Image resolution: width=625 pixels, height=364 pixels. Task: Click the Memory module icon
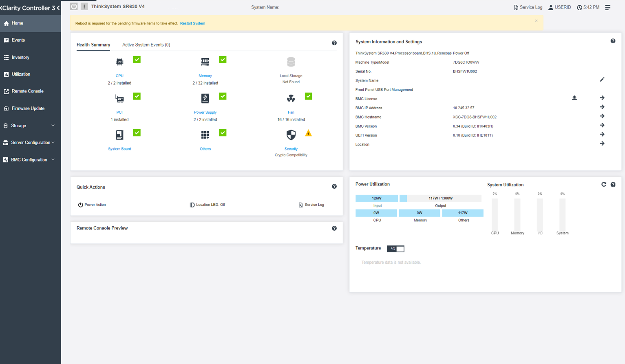coord(205,62)
